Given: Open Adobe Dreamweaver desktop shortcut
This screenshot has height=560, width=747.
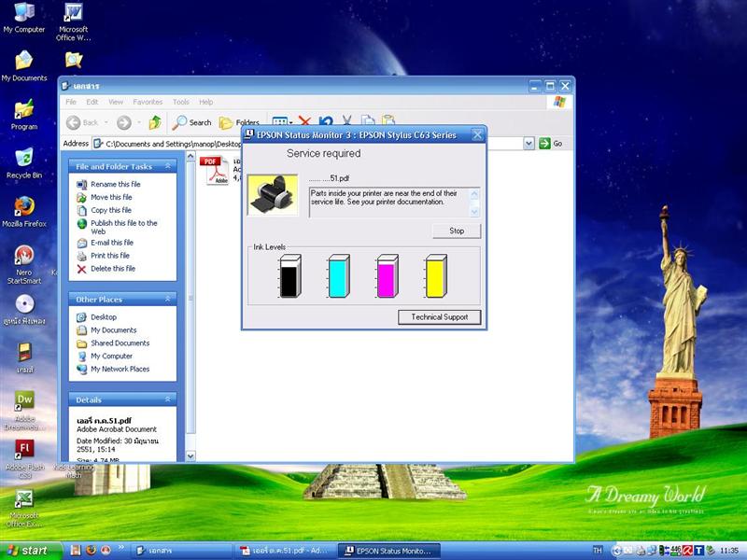Looking at the screenshot, I should pos(25,411).
